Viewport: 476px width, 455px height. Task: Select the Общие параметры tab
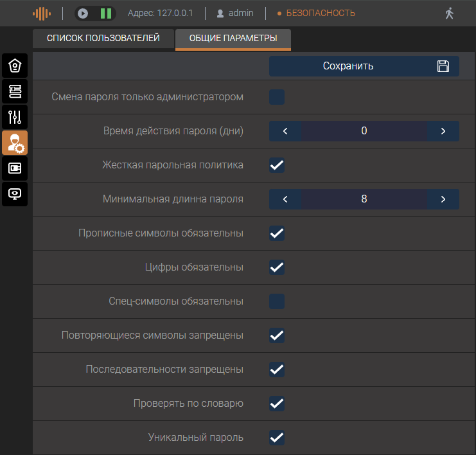point(233,39)
